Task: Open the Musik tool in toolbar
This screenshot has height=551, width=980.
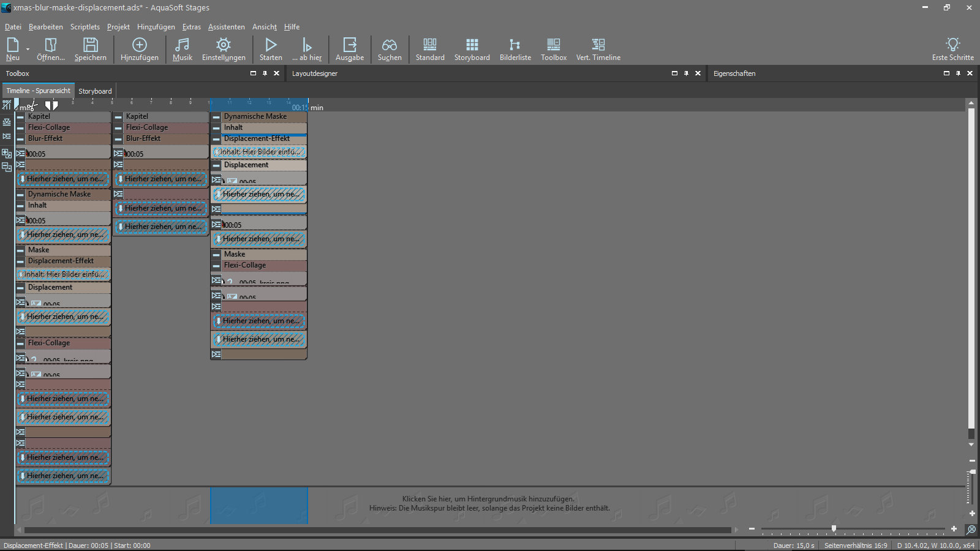Action: pos(182,49)
